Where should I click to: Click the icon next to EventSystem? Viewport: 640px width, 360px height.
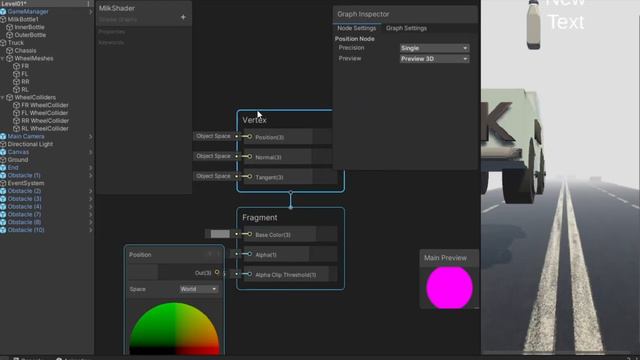coord(3,183)
